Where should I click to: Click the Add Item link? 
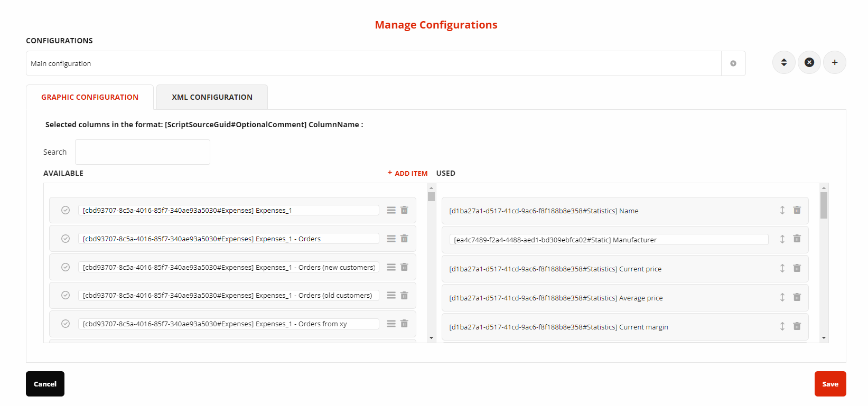click(x=407, y=173)
